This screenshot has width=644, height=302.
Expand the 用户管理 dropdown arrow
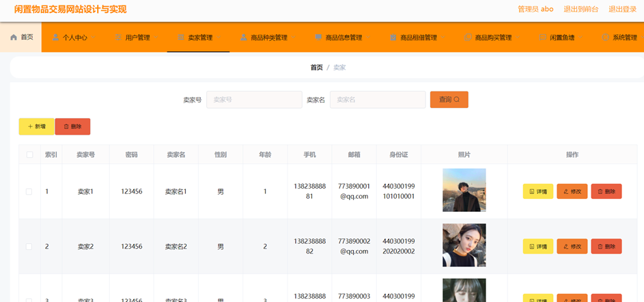[x=156, y=38]
